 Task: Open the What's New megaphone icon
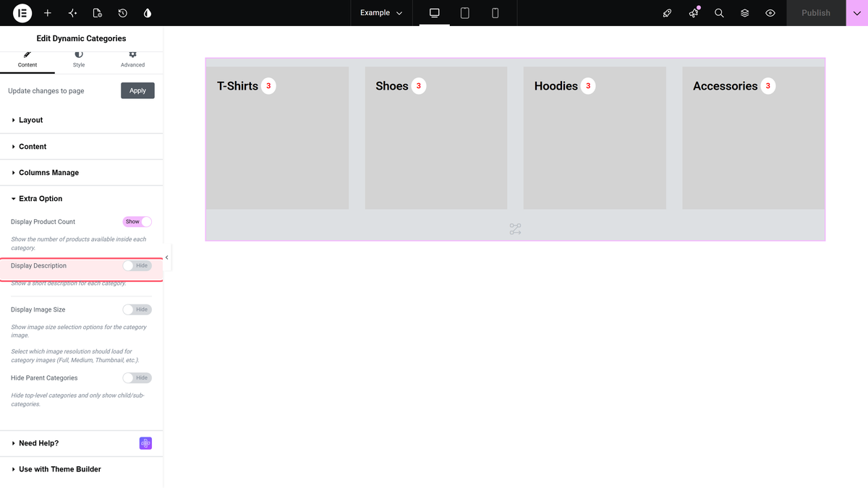694,13
